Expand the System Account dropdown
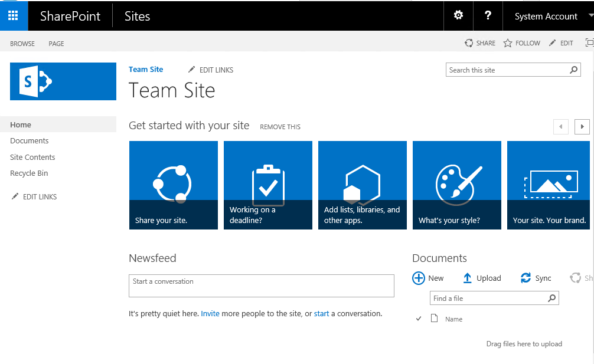The height and width of the screenshot is (364, 594). 590,15
